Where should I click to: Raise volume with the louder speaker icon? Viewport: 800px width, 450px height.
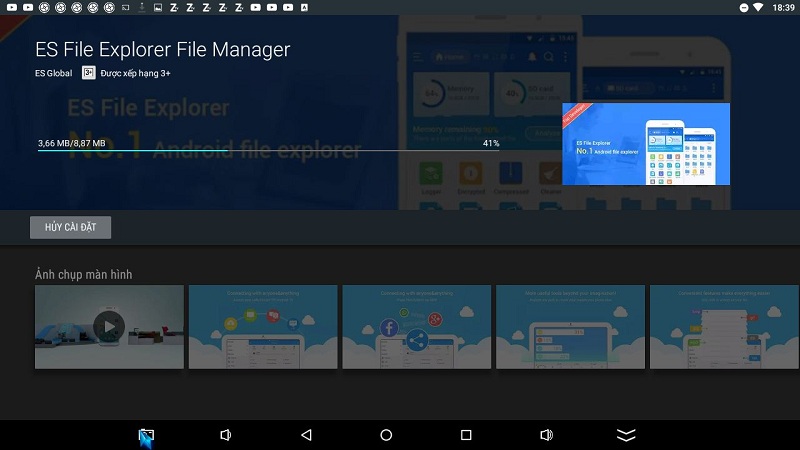[x=546, y=435]
